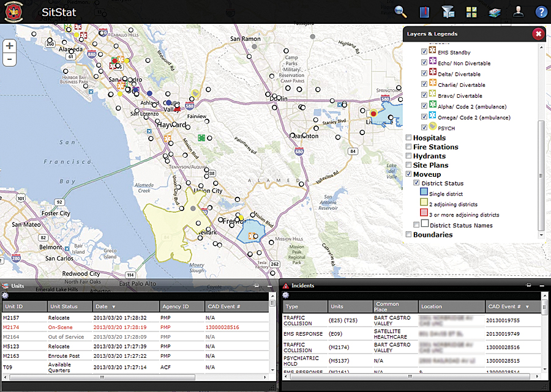551x392 pixels.
Task: Click the user account icon in the toolbar
Action: [x=517, y=12]
